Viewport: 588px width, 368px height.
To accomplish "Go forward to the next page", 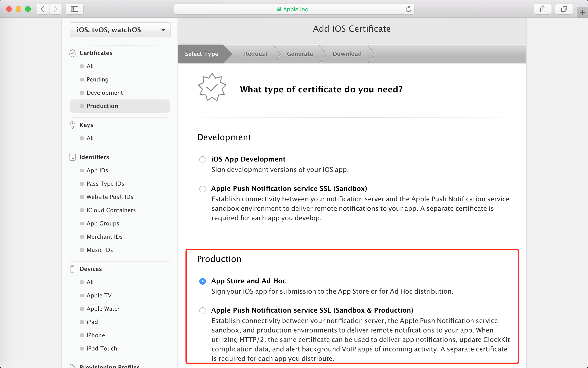I will coord(55,9).
